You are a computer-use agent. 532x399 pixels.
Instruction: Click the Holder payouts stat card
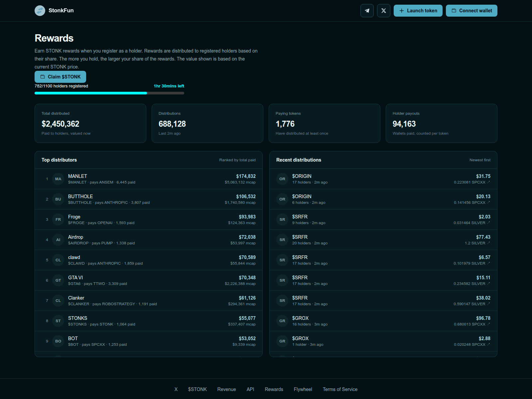click(x=442, y=123)
